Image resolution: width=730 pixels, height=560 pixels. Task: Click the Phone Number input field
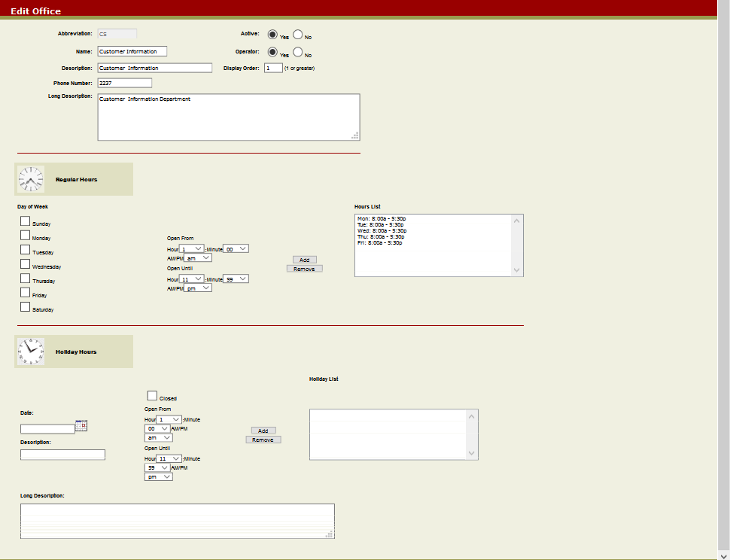point(124,83)
